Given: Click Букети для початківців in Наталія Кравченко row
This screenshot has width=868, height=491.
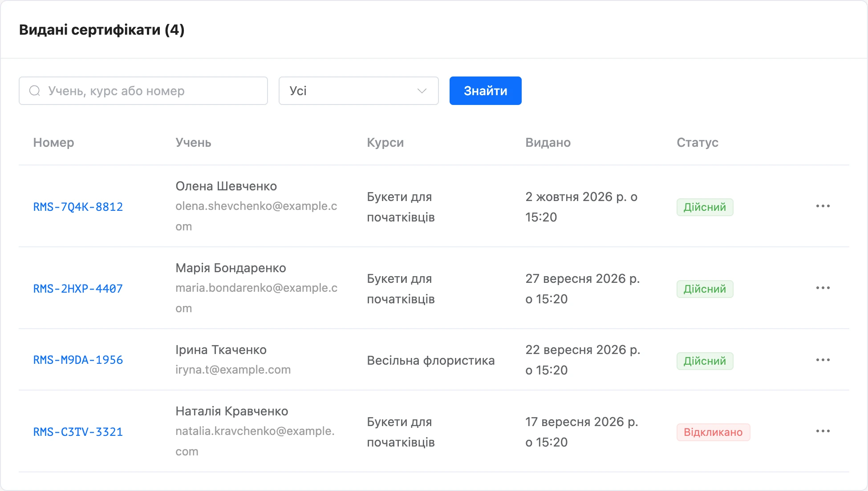Looking at the screenshot, I should (401, 432).
